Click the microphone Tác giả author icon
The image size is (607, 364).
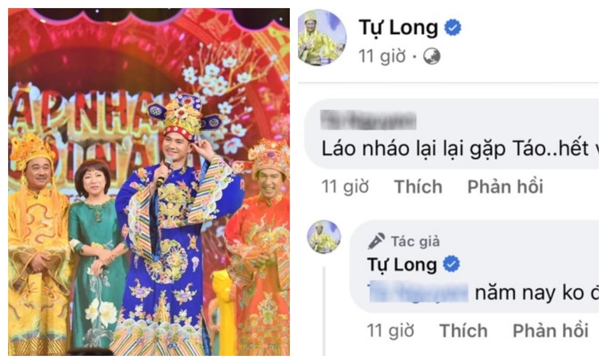(x=376, y=241)
